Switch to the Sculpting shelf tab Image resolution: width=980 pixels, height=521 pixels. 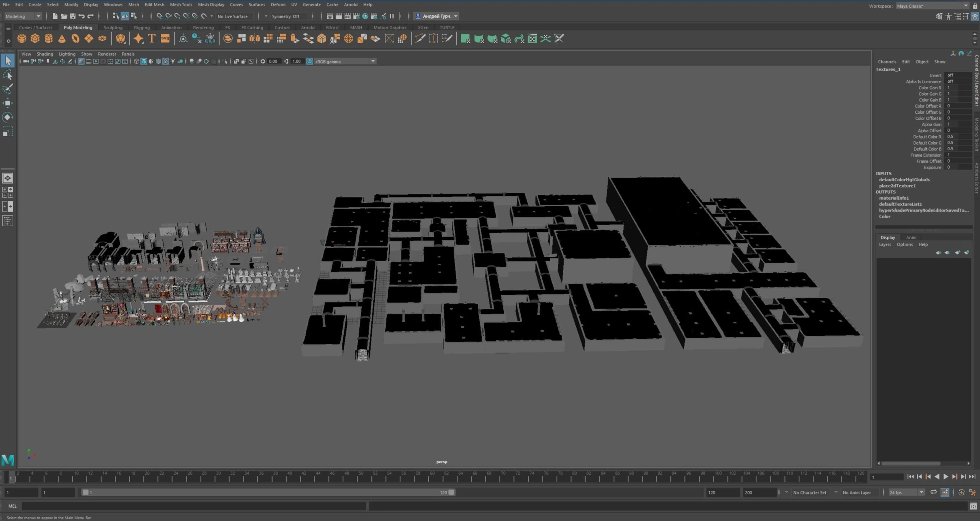(x=113, y=28)
